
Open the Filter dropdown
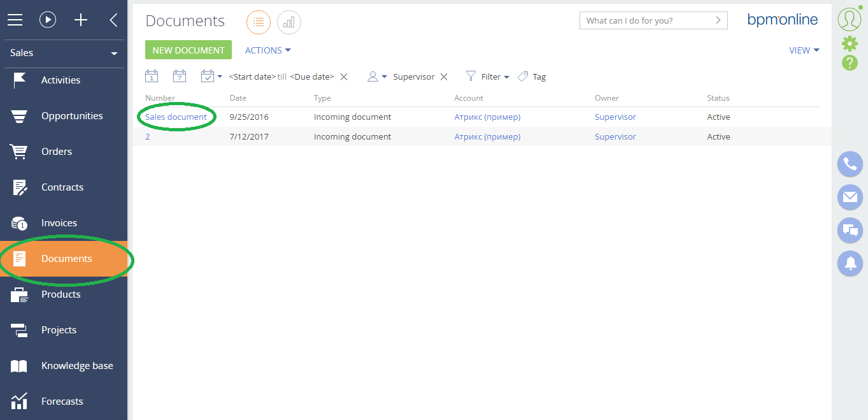coord(488,76)
